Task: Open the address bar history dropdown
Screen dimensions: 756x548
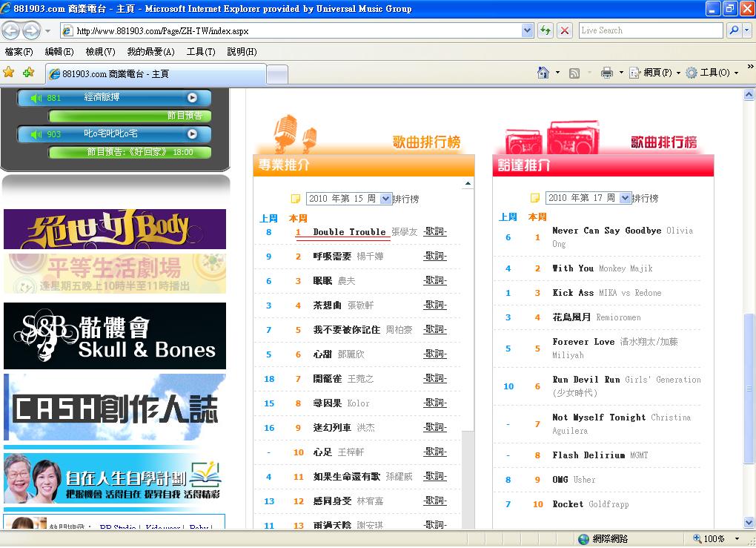Action: point(528,30)
